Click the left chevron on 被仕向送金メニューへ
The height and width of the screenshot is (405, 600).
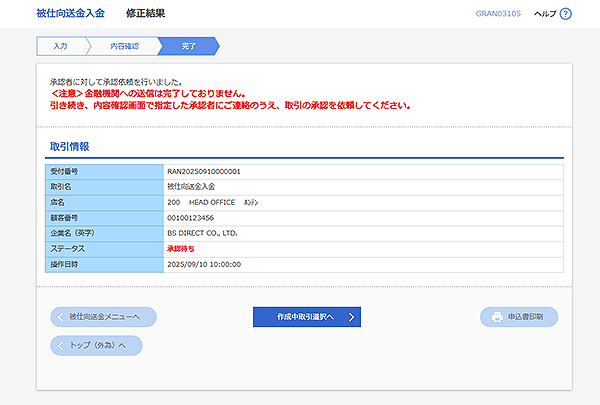point(60,317)
